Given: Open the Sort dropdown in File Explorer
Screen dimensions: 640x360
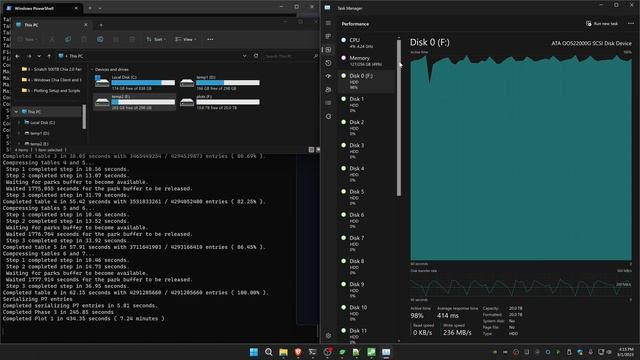Looking at the screenshot, I should [x=156, y=39].
